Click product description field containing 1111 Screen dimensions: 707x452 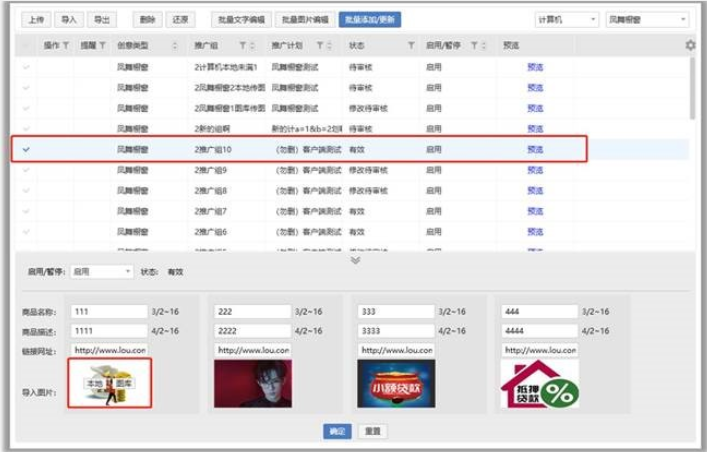click(109, 331)
